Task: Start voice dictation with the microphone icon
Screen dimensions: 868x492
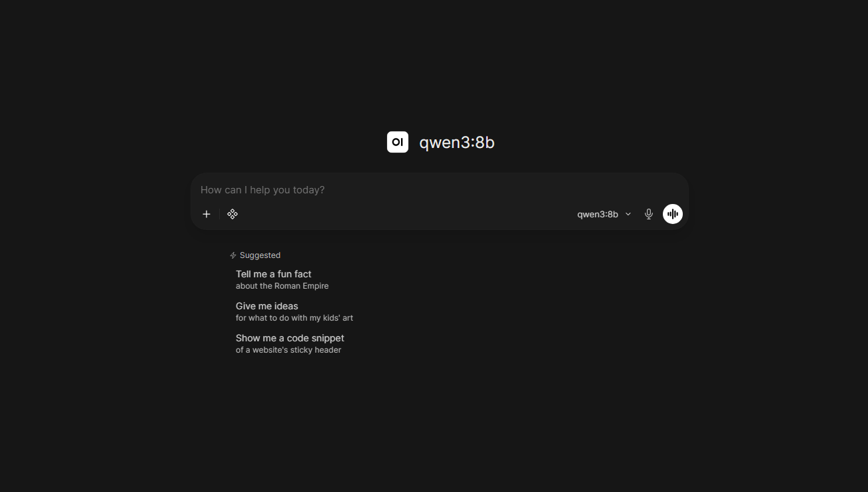Action: pyautogui.click(x=649, y=214)
